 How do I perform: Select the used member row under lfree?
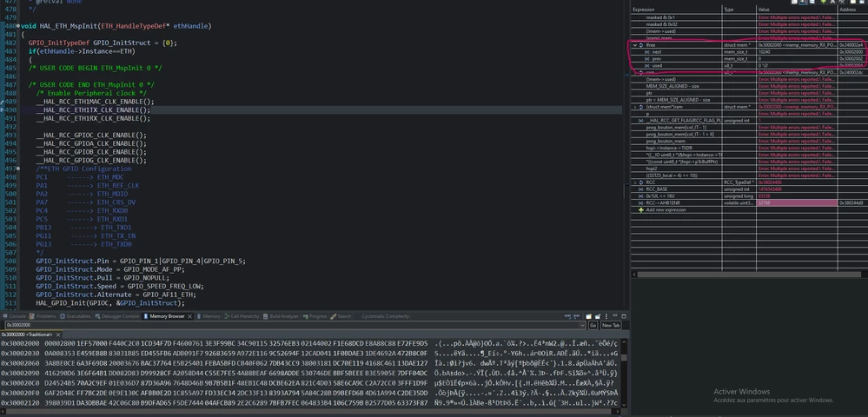[749, 65]
